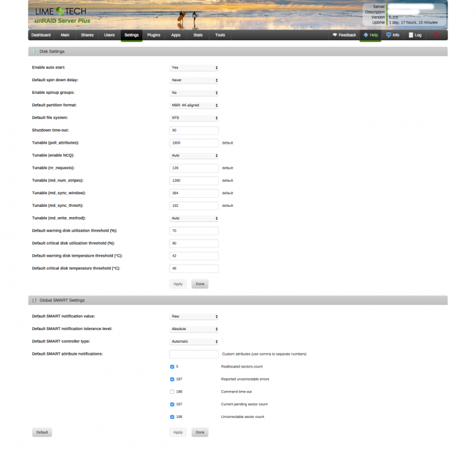Click the version number 6.3.5
The width and height of the screenshot is (476, 451).
(394, 17)
